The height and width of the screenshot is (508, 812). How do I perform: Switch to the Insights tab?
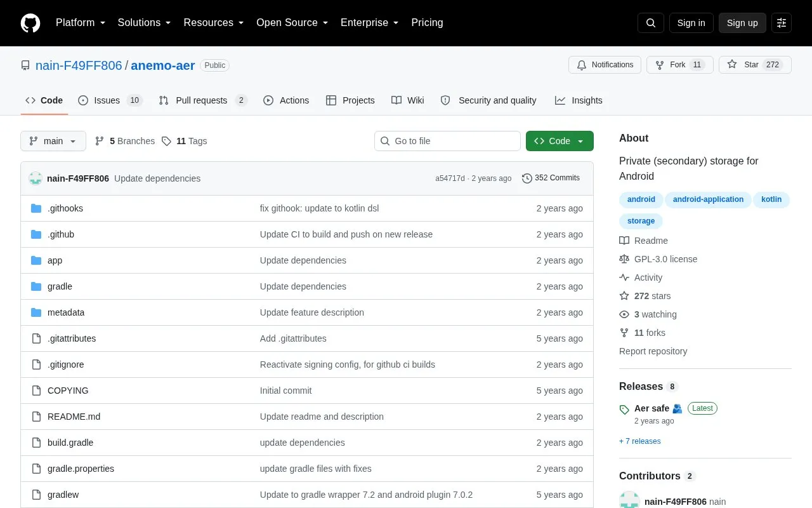pos(579,100)
